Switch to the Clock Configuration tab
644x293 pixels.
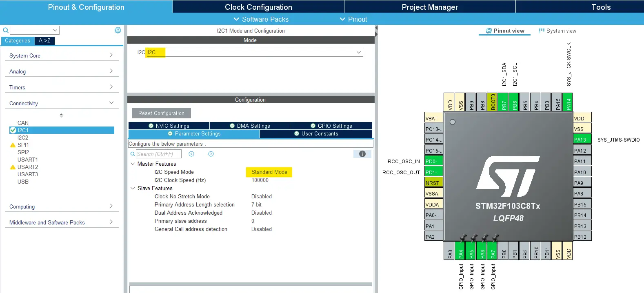coord(258,7)
